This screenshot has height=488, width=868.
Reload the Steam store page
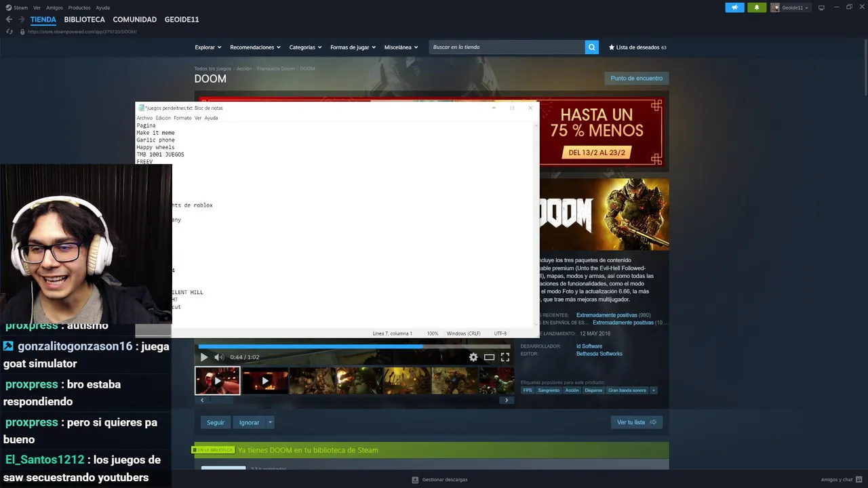click(x=9, y=32)
